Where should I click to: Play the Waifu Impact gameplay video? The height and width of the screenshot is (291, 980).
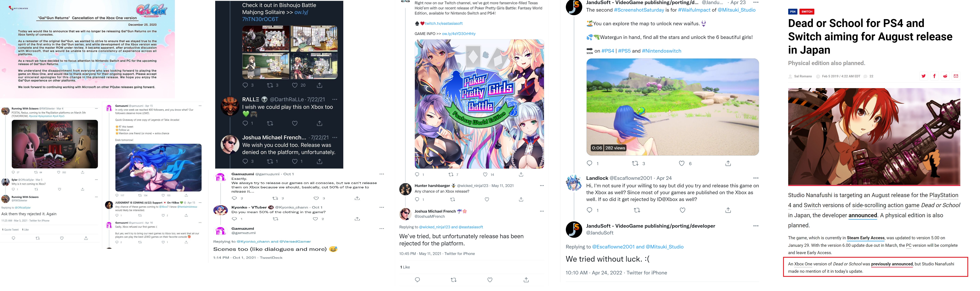click(672, 107)
